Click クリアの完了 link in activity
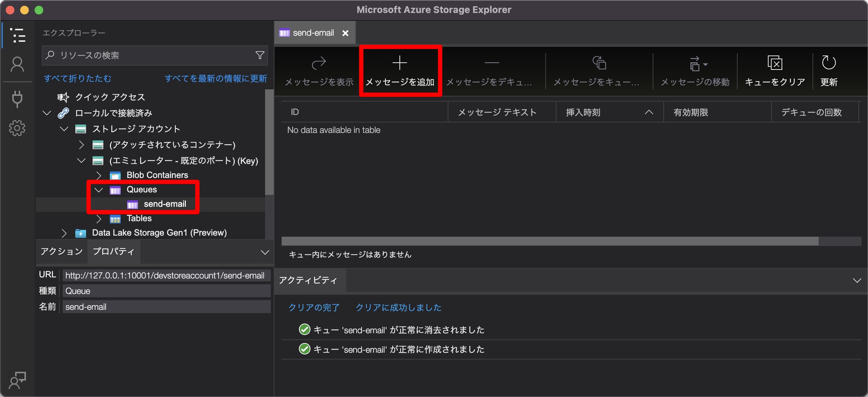 [314, 307]
